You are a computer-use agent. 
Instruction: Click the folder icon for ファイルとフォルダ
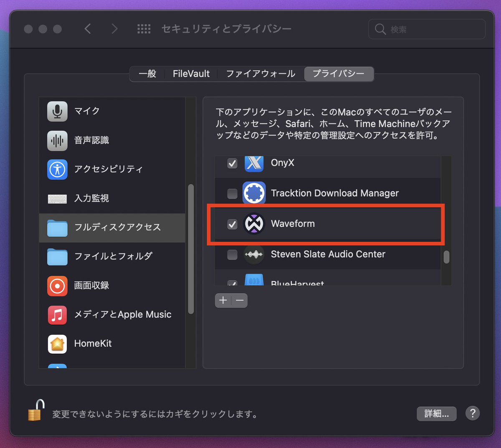57,256
